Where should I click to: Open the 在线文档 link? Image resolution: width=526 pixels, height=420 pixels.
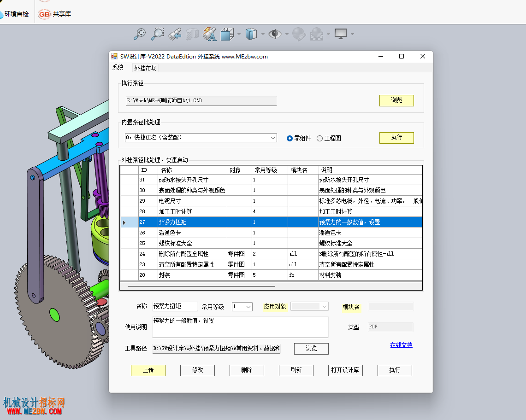click(401, 345)
